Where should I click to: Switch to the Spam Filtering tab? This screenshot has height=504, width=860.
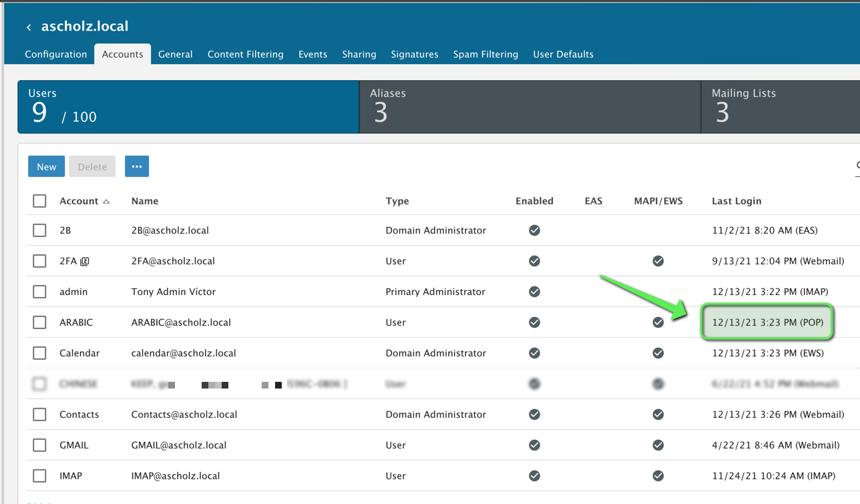pyautogui.click(x=485, y=54)
